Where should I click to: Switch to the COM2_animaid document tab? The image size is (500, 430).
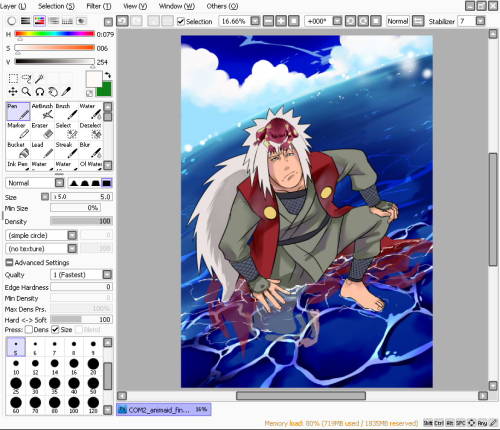(x=163, y=409)
